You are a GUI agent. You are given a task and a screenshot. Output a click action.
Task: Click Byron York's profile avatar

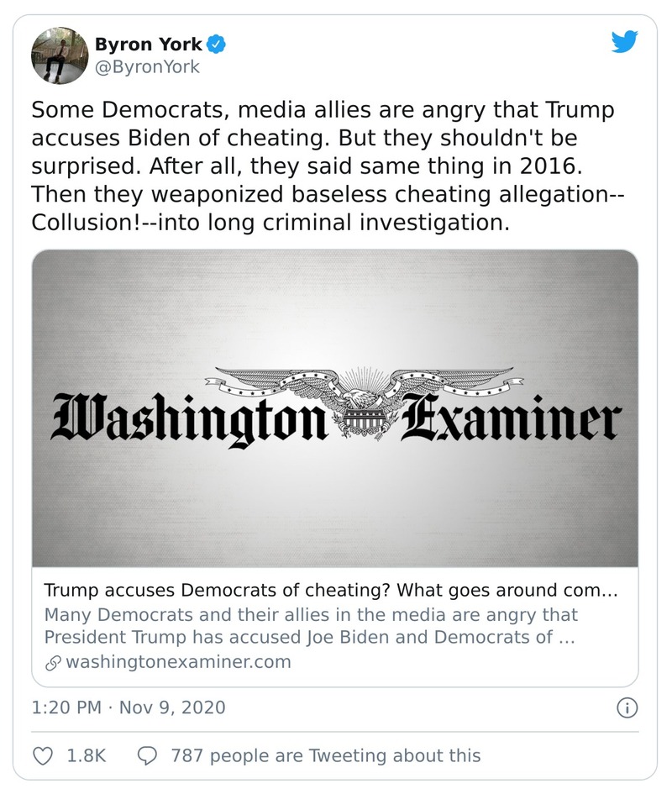tap(59, 52)
